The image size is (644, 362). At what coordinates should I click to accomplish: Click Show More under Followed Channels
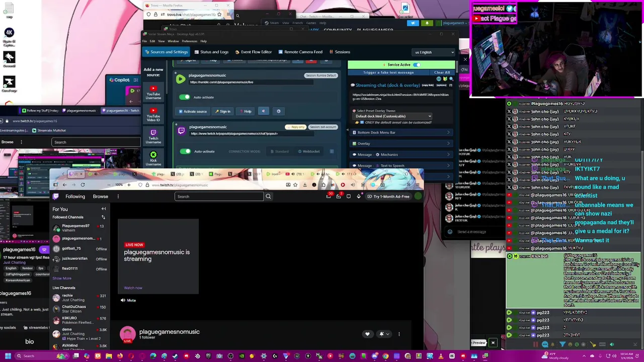point(62,278)
